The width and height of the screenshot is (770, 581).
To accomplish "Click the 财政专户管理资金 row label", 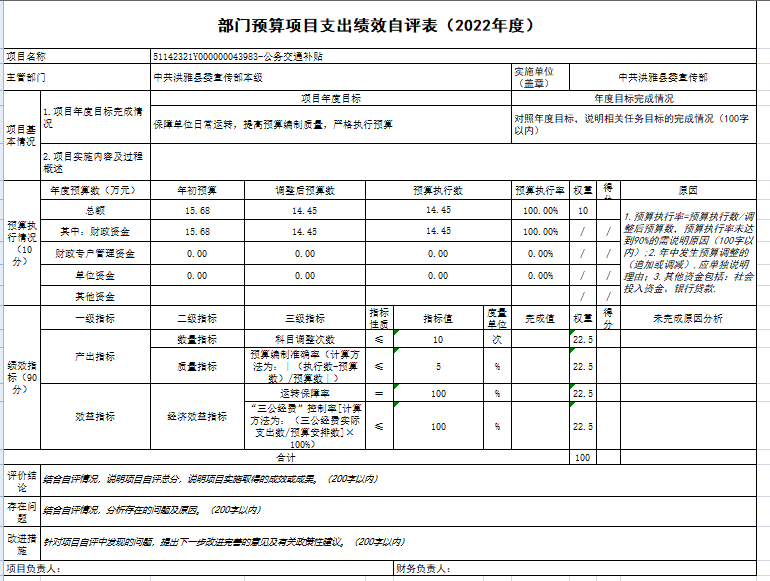I will 95,253.
